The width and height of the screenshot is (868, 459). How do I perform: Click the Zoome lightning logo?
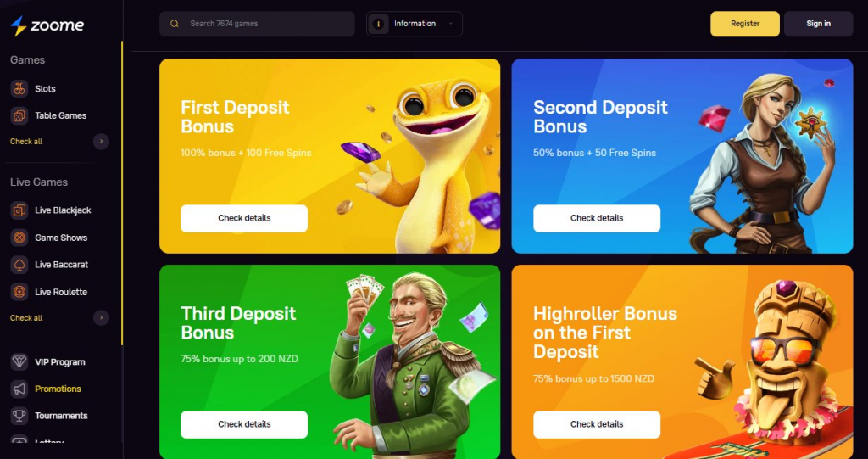coord(19,25)
